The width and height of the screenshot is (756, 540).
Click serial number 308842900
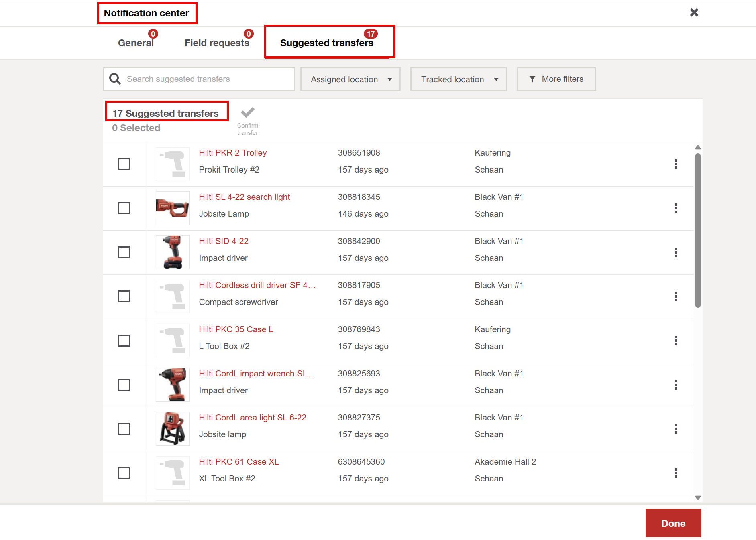(x=359, y=241)
